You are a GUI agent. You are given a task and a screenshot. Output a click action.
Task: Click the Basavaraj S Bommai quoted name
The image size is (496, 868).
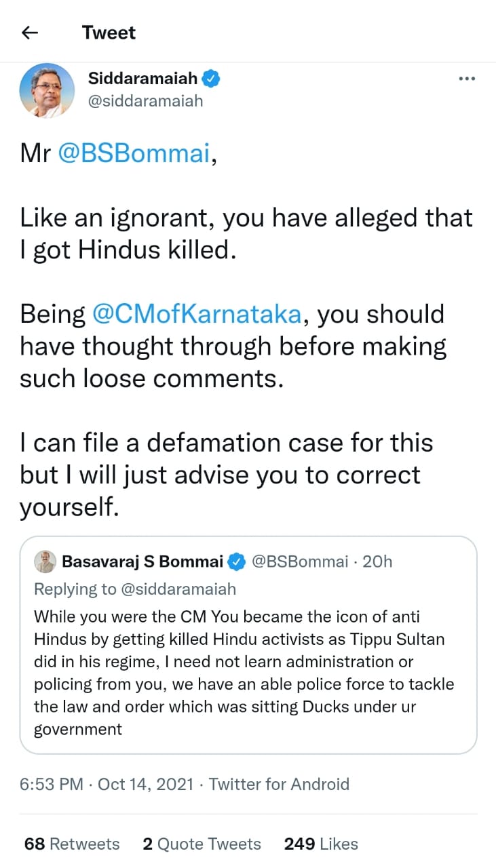click(x=142, y=561)
